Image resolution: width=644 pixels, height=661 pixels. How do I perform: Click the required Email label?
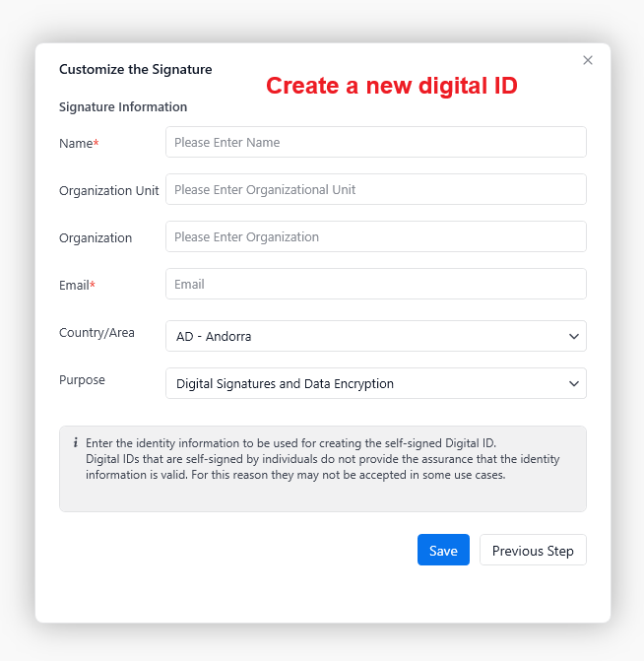(x=77, y=286)
